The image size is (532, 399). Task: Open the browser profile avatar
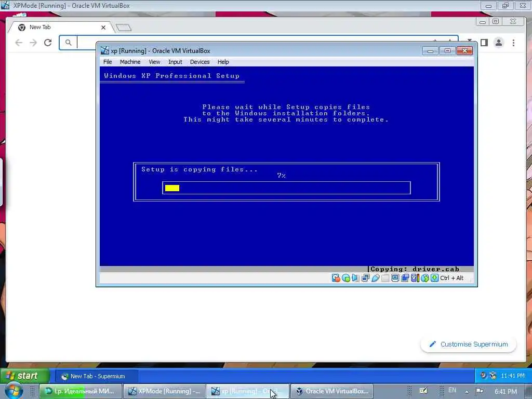coord(499,43)
